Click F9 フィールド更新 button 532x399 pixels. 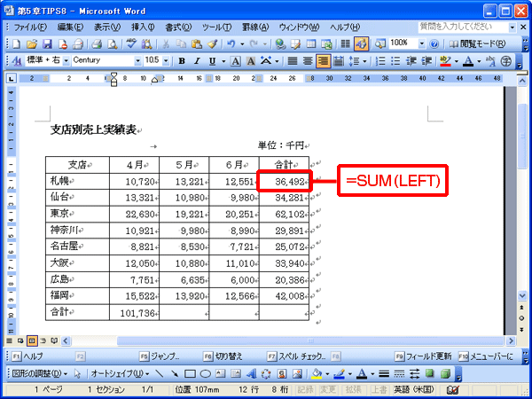click(424, 356)
